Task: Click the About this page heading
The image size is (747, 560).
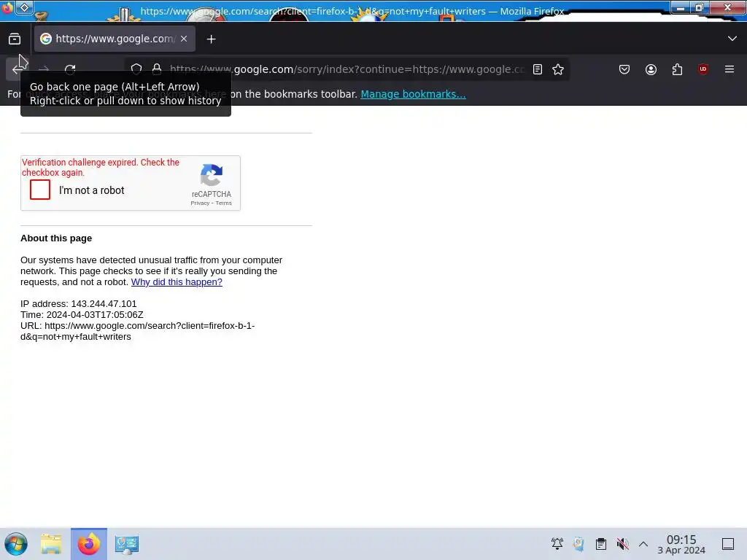Action: click(56, 238)
